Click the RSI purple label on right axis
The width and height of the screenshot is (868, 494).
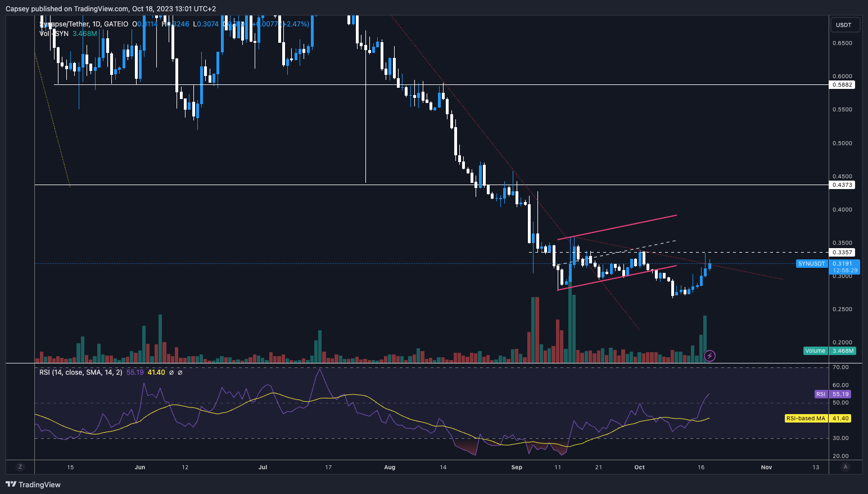(820, 394)
